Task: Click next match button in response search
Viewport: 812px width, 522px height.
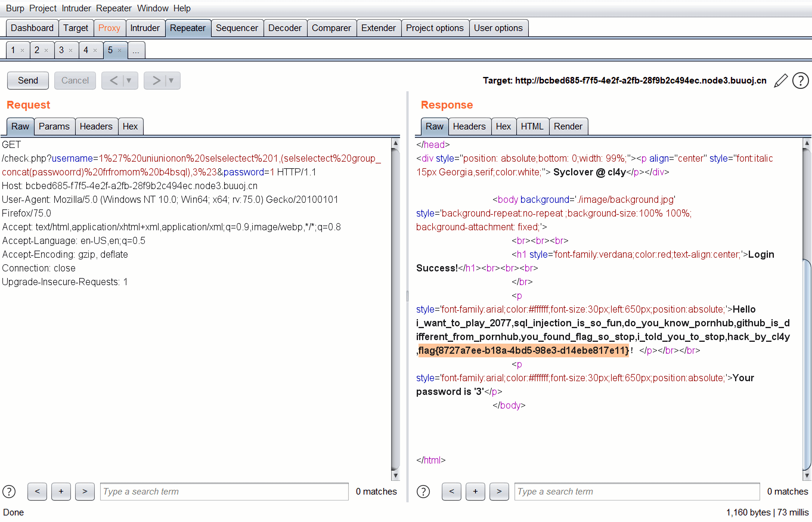Action: [x=499, y=491]
